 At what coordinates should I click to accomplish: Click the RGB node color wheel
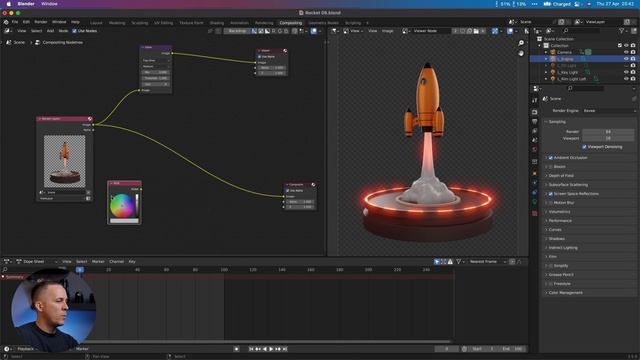pos(122,205)
